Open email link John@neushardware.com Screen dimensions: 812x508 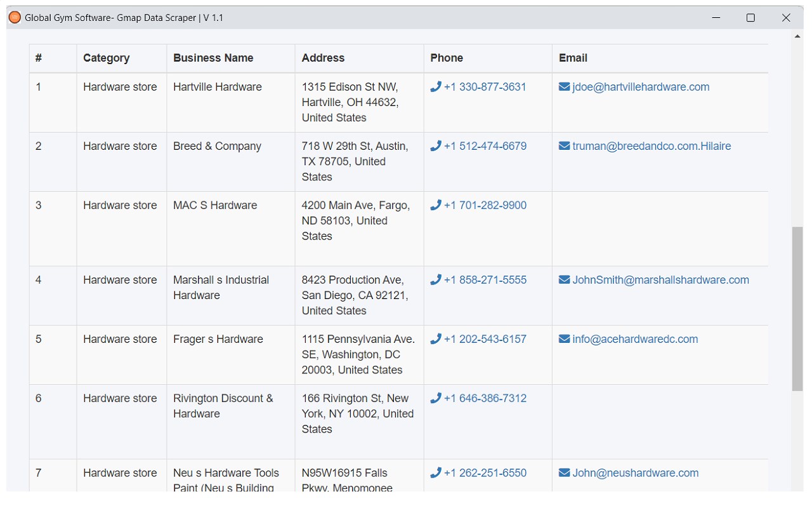coord(635,473)
